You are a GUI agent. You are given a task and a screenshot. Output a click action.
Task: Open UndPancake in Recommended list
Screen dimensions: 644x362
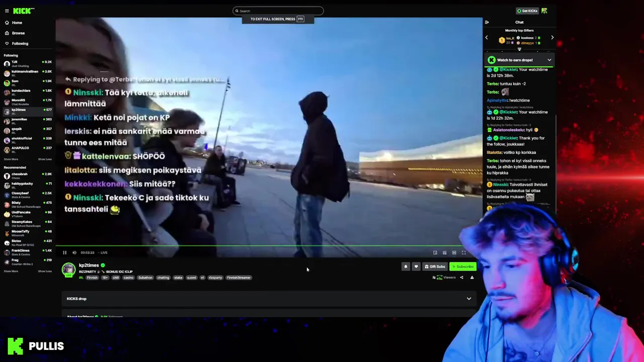tap(28, 214)
